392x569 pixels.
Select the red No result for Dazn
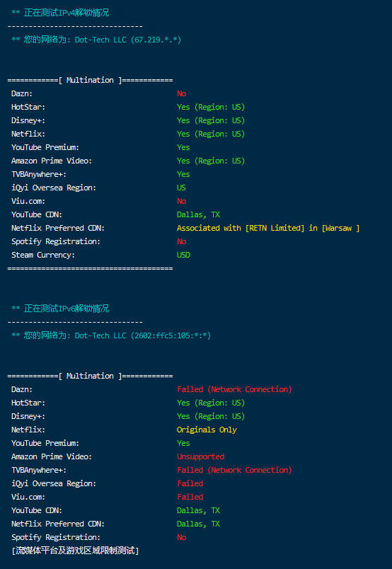pos(181,93)
